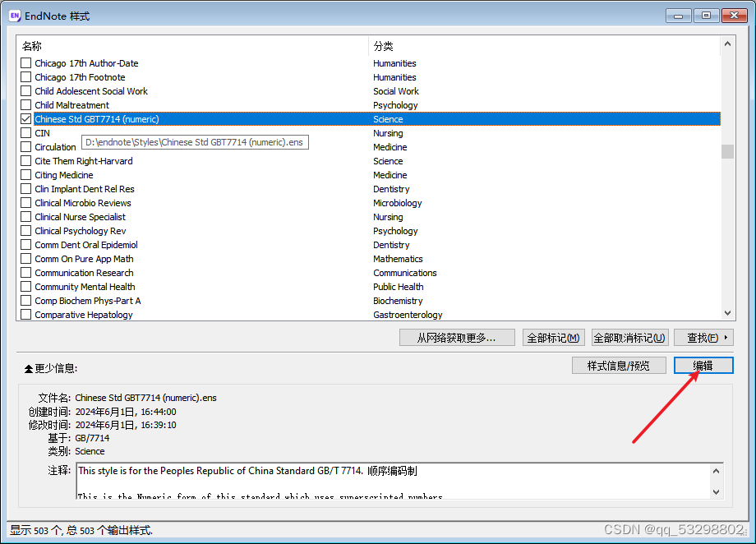
Task: Open 样式信息/预览 style preview
Action: [x=619, y=366]
